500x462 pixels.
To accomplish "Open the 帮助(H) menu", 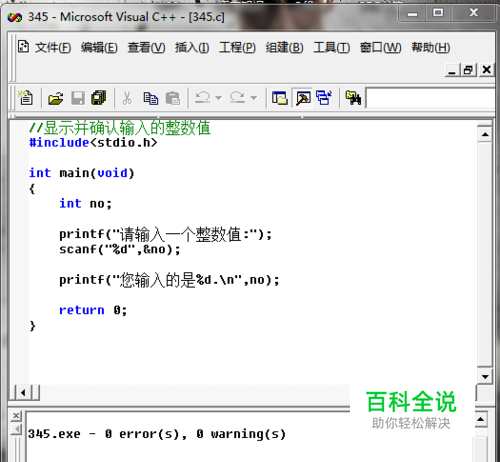I will [431, 48].
